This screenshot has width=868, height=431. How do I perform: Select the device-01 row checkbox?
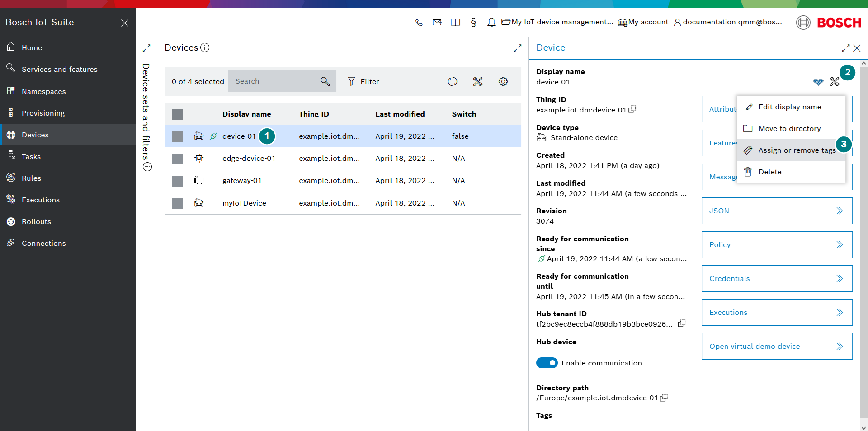tap(177, 136)
